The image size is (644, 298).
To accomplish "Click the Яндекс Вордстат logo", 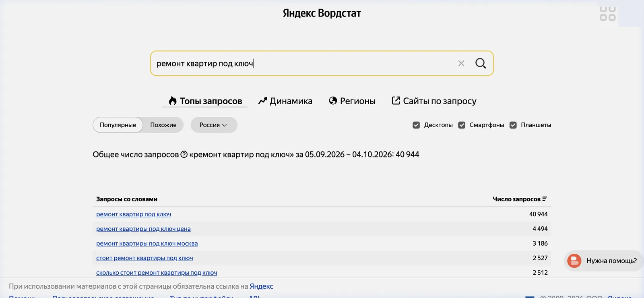I will 322,13.
